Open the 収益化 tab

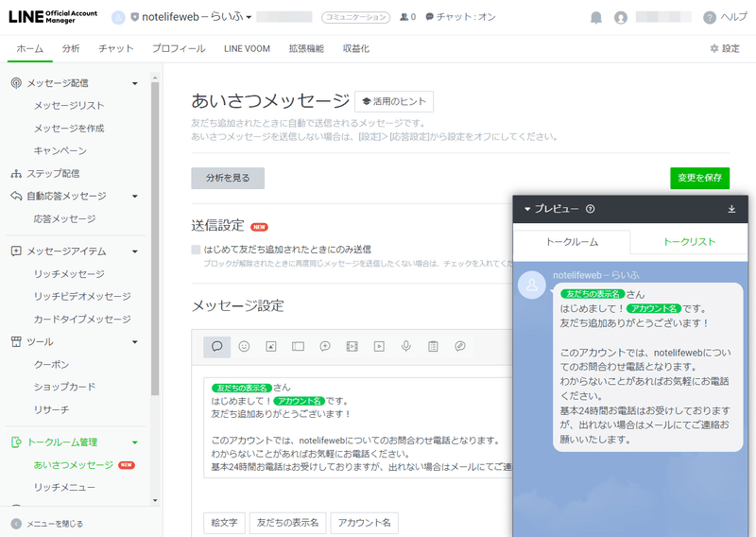pyautogui.click(x=356, y=48)
